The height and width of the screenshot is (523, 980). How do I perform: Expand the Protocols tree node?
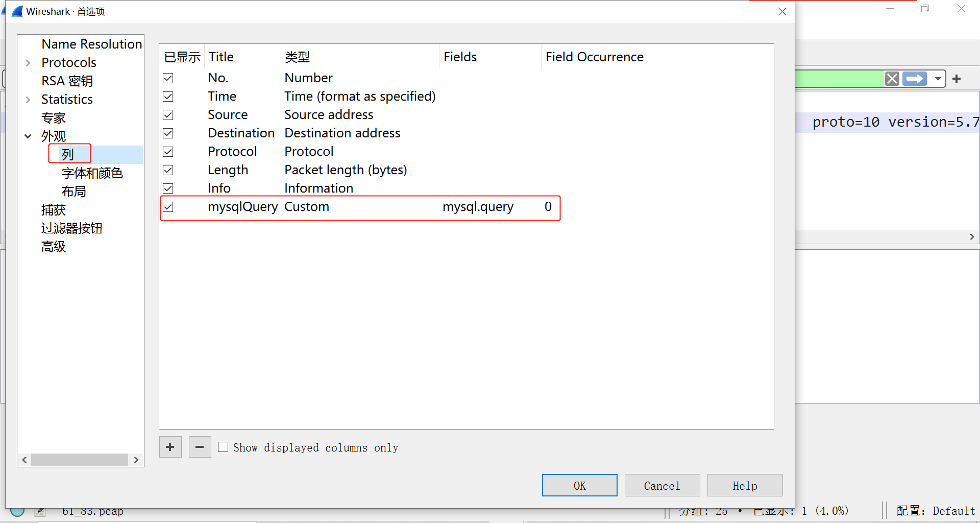(x=28, y=63)
